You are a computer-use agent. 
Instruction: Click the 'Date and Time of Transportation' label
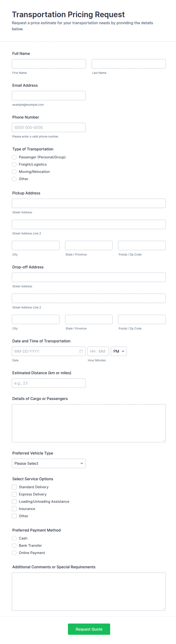click(x=41, y=341)
